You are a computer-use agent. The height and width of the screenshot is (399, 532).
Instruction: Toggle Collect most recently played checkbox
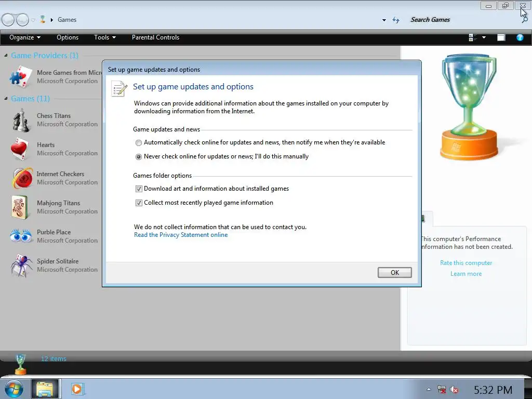click(x=139, y=203)
